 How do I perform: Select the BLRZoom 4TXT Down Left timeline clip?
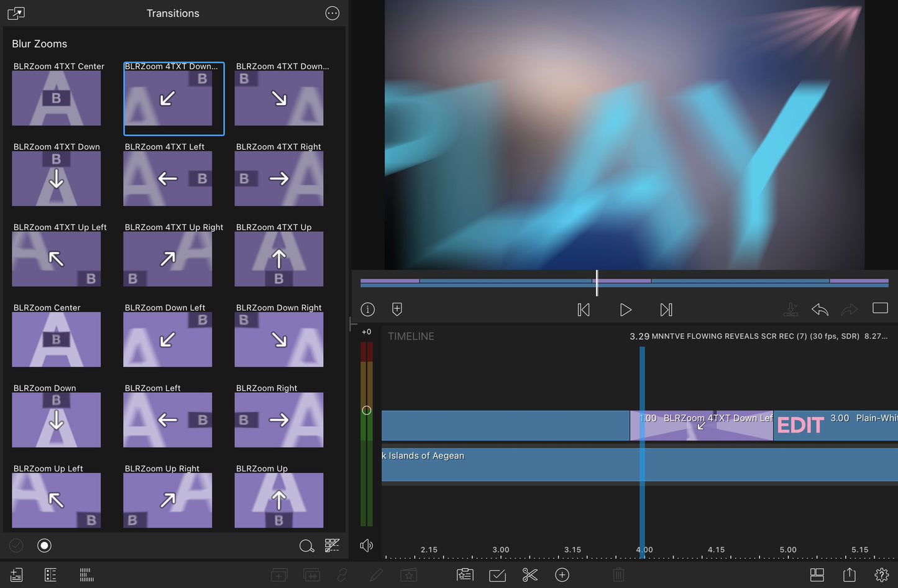(x=701, y=426)
